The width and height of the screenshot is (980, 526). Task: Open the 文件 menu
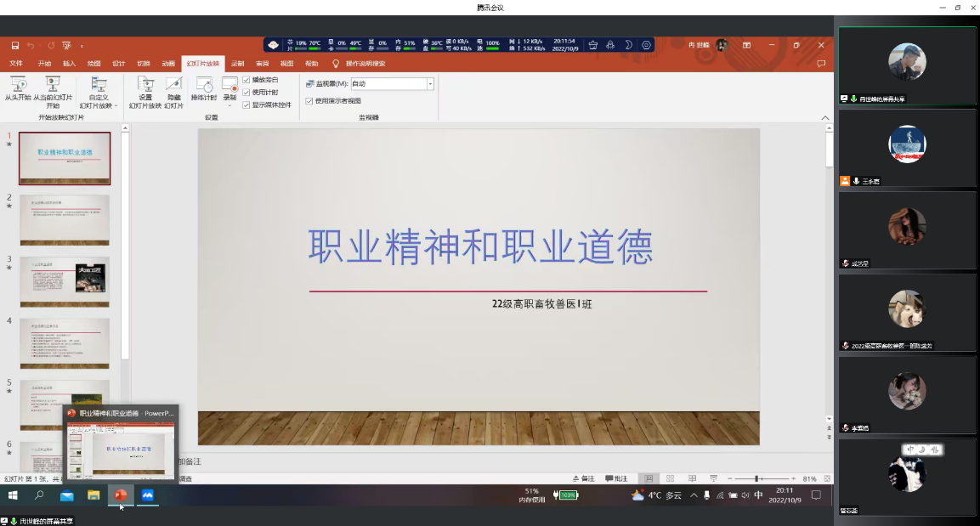pyautogui.click(x=15, y=63)
